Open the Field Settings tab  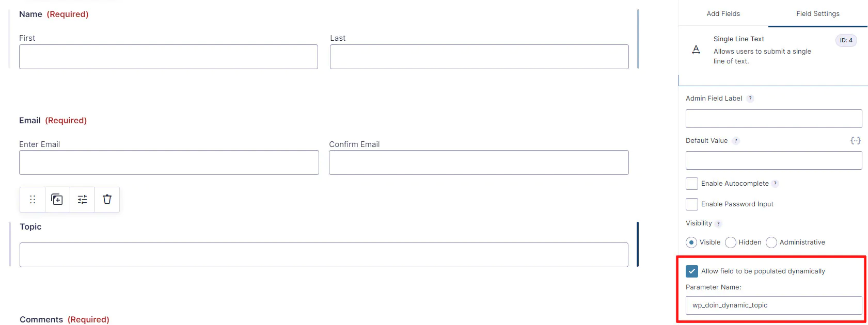pos(817,14)
